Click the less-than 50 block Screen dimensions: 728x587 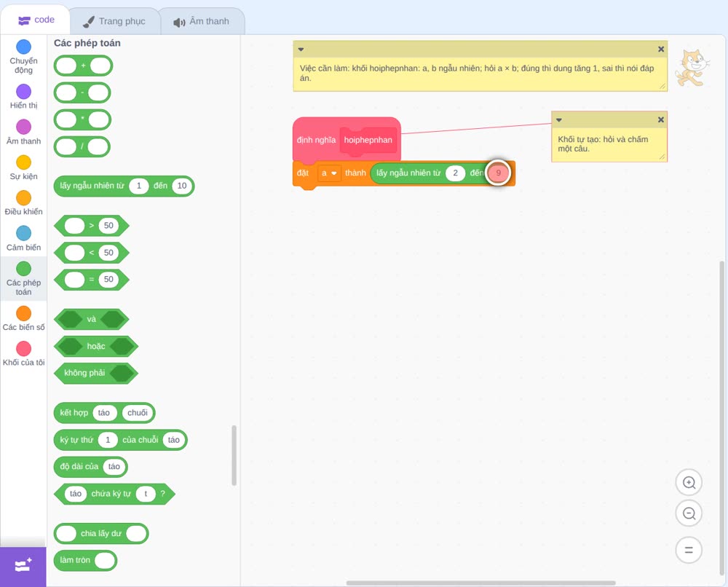click(x=92, y=253)
